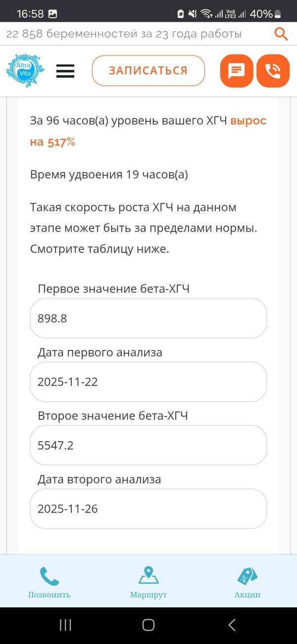The width and height of the screenshot is (297, 644).
Task: Tap the orange phone call icon
Action: (273, 71)
